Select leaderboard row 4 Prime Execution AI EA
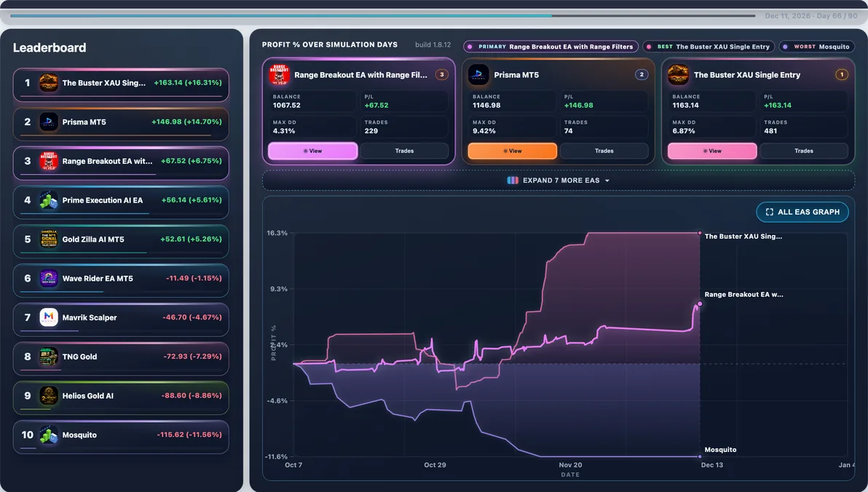Image resolution: width=868 pixels, height=492 pixels. (121, 202)
